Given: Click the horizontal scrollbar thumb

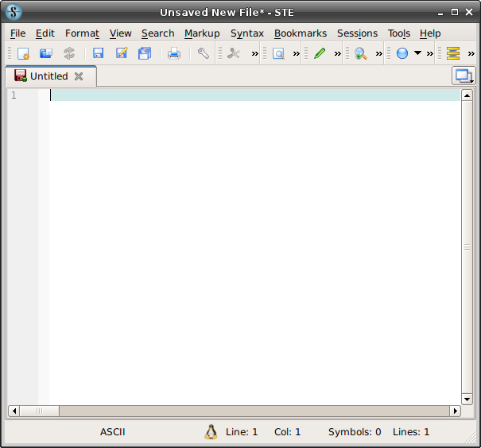Looking at the screenshot, I should point(40,411).
